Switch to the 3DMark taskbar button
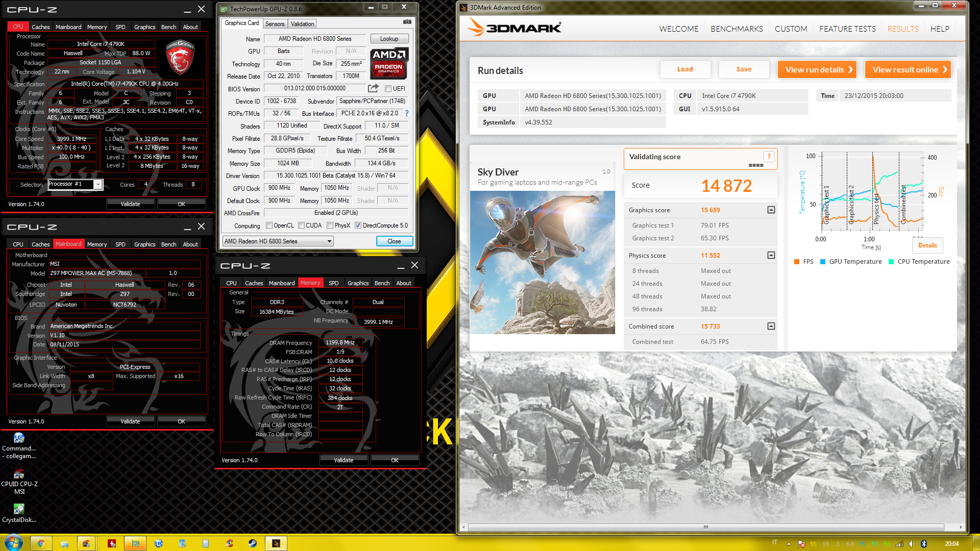This screenshot has width=980, height=551. coord(276,543)
